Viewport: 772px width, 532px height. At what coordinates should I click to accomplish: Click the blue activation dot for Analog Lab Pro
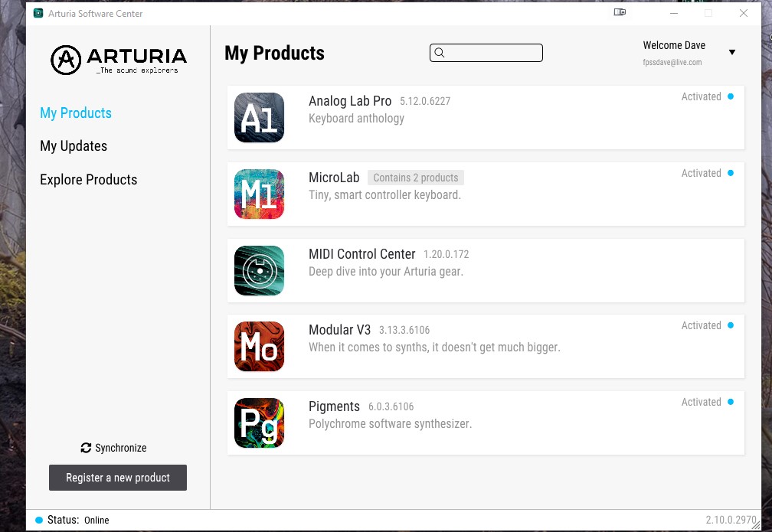pos(731,96)
